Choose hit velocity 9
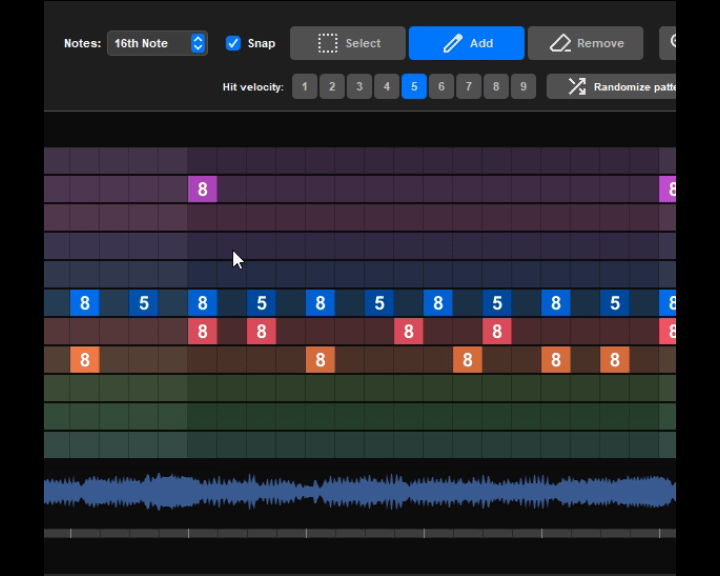This screenshot has height=576, width=720. click(x=523, y=87)
